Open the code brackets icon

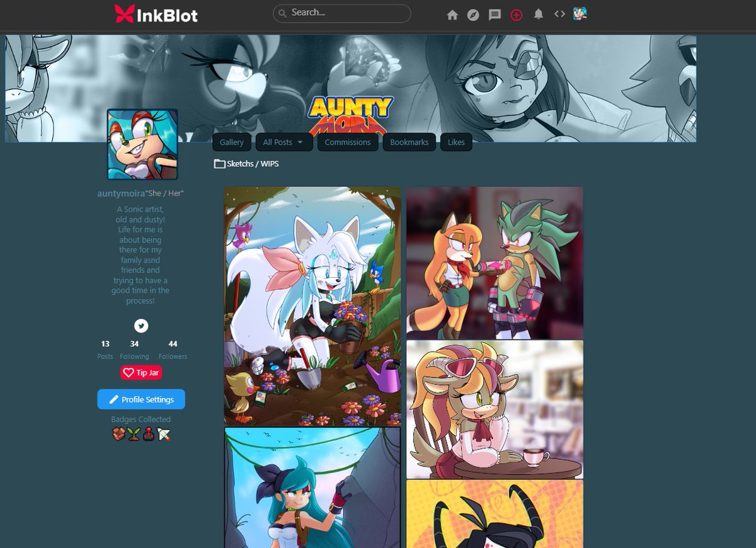[x=559, y=14]
